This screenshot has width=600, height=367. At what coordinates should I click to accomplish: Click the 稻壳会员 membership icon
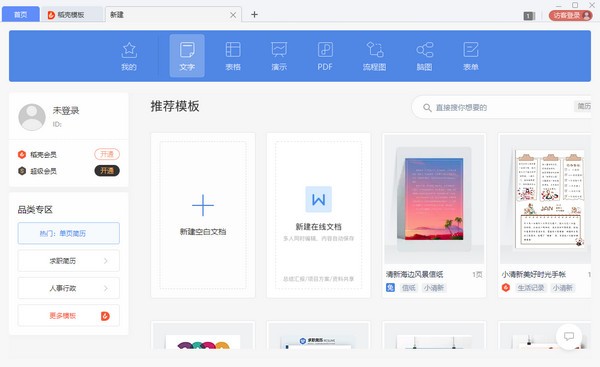pyautogui.click(x=22, y=155)
